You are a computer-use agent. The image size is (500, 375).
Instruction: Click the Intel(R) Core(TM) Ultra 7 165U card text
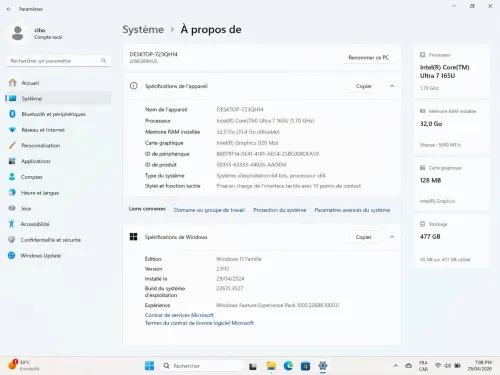445,71
